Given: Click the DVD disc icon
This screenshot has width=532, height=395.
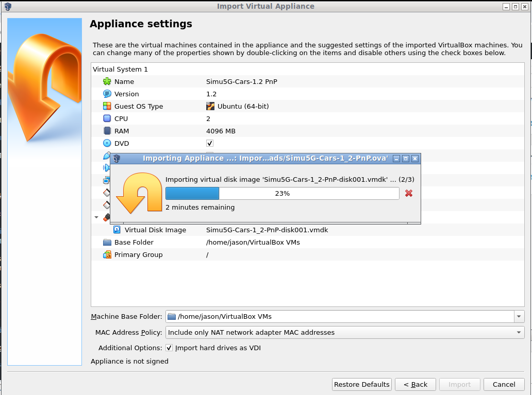Looking at the screenshot, I should pos(107,143).
